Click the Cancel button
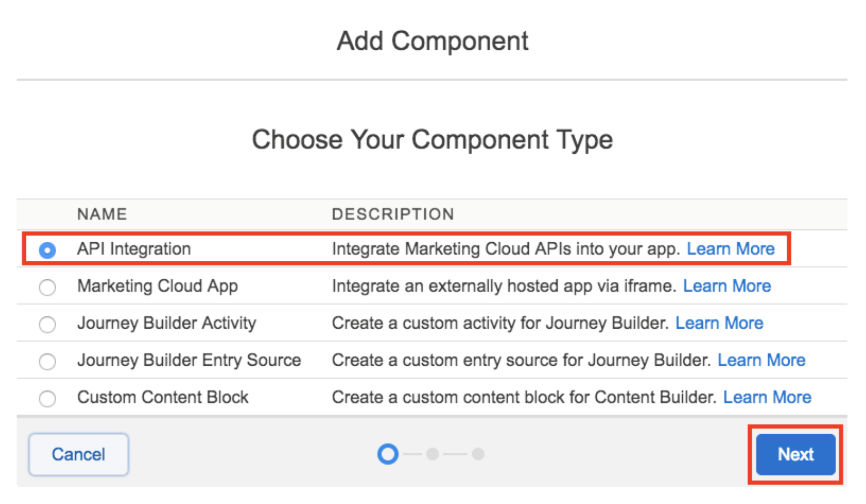The height and width of the screenshot is (504, 866). 79,454
